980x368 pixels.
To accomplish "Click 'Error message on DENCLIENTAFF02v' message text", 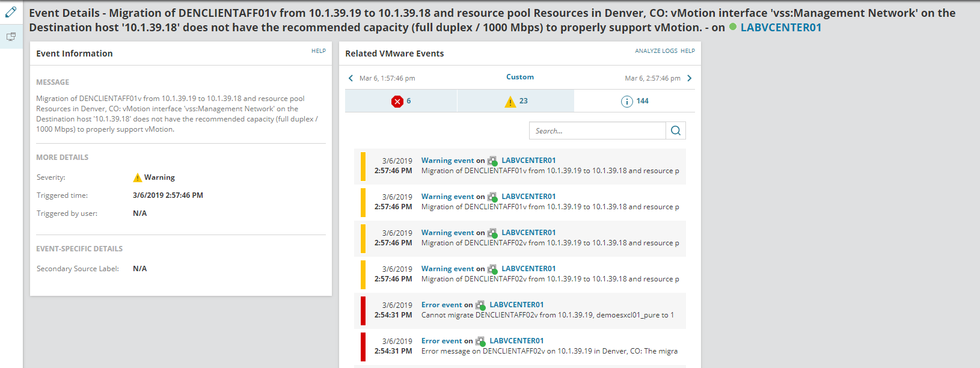I will 550,351.
